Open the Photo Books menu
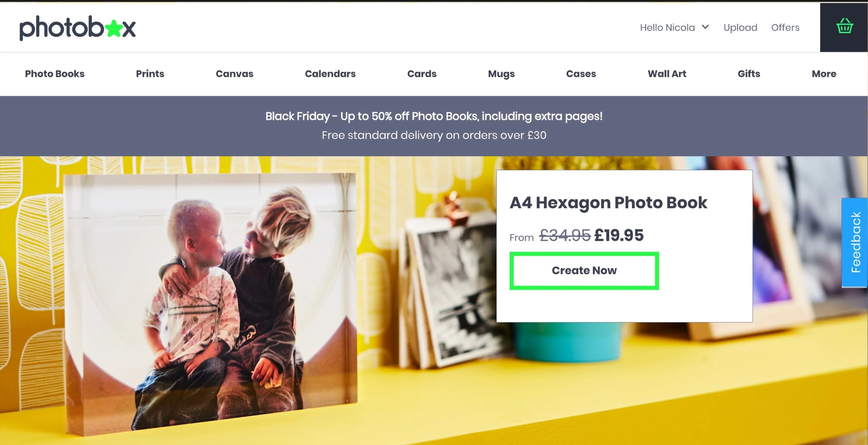Image resolution: width=868 pixels, height=445 pixels. [55, 74]
